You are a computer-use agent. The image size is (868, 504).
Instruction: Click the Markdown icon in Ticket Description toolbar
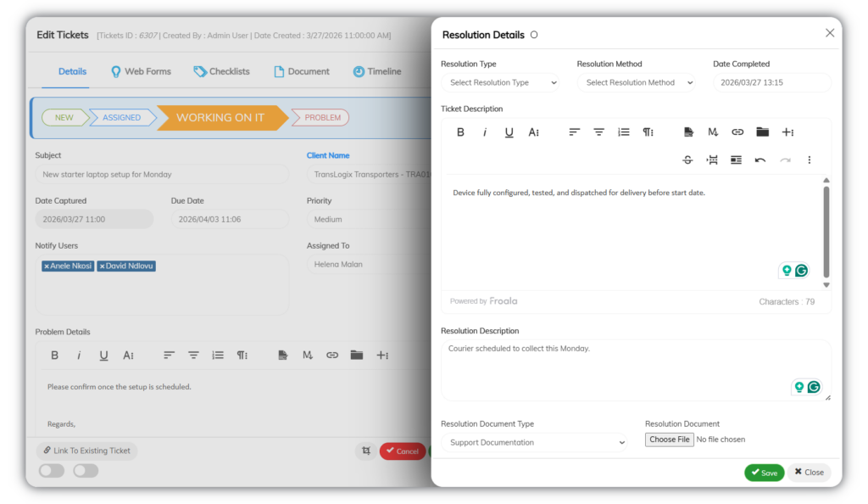(712, 132)
